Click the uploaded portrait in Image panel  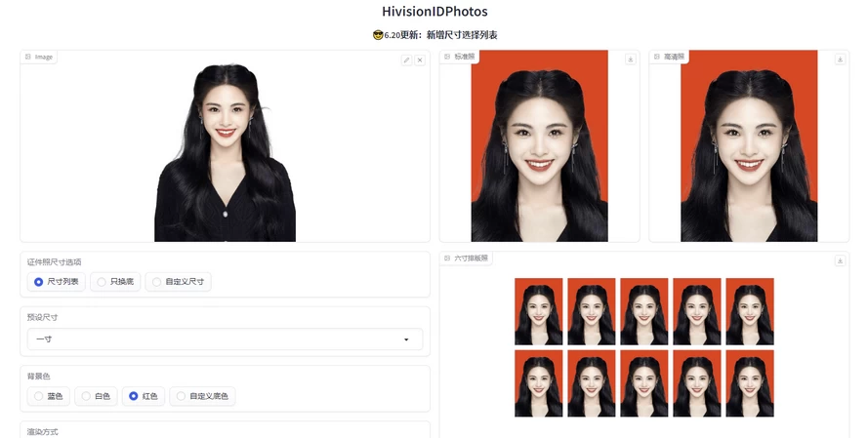point(225,151)
